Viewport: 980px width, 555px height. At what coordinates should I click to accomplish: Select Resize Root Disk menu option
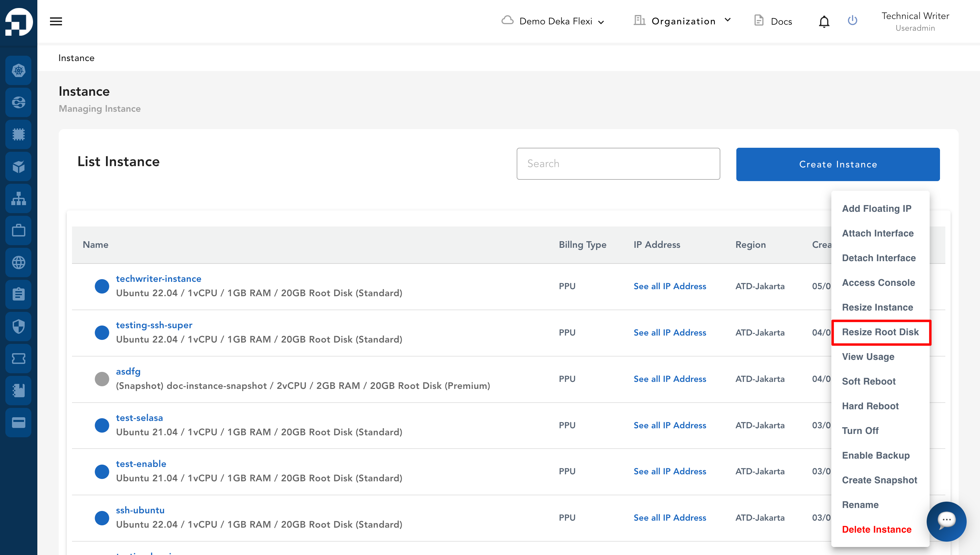click(x=880, y=332)
